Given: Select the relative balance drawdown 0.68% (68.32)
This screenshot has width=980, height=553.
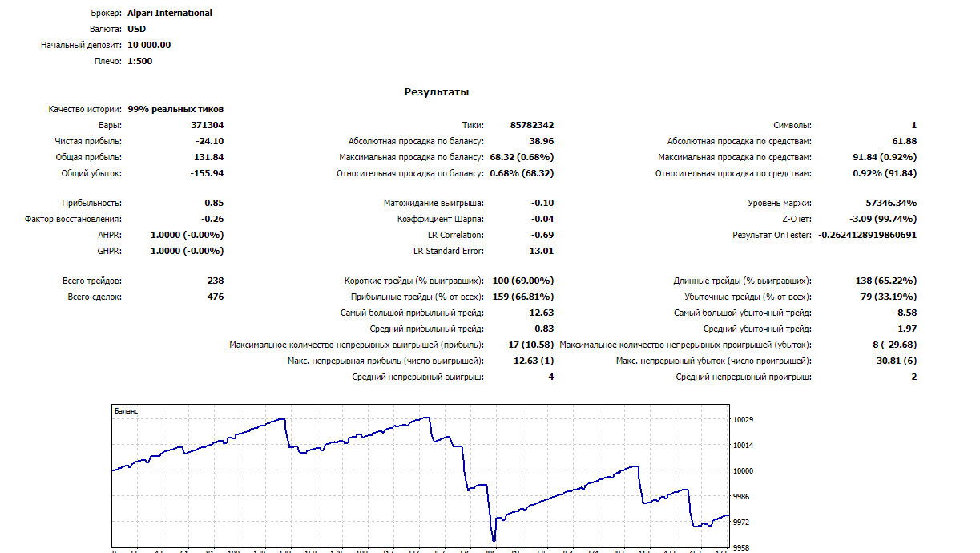Looking at the screenshot, I should (522, 173).
